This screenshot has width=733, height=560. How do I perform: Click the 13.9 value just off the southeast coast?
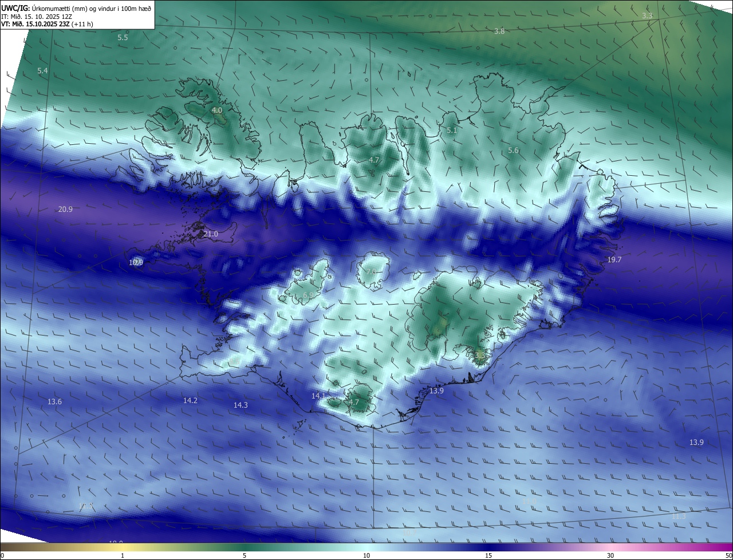pos(436,391)
